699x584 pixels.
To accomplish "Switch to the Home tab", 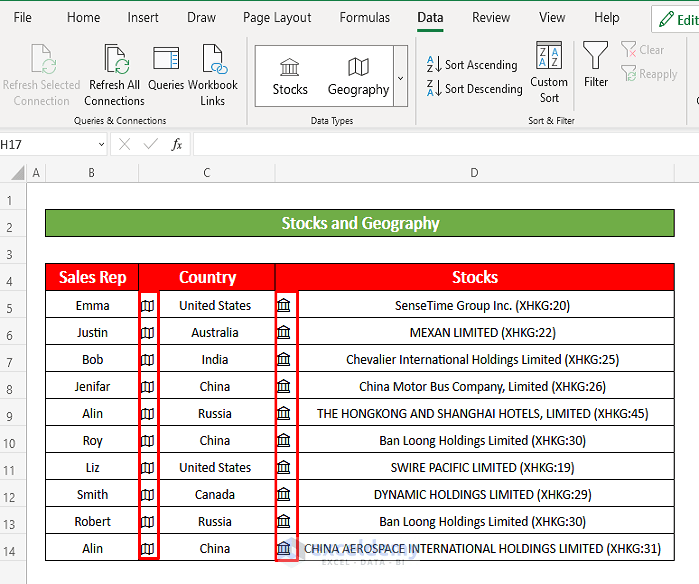I will (x=83, y=17).
